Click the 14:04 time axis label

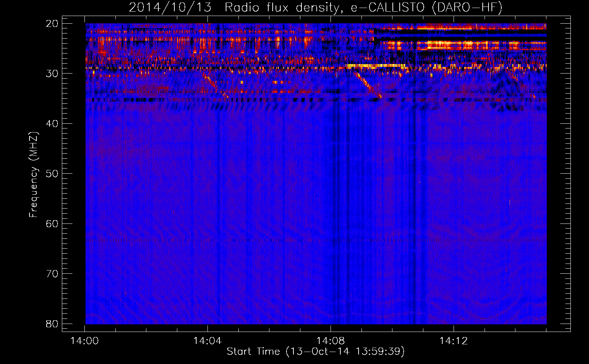click(207, 341)
